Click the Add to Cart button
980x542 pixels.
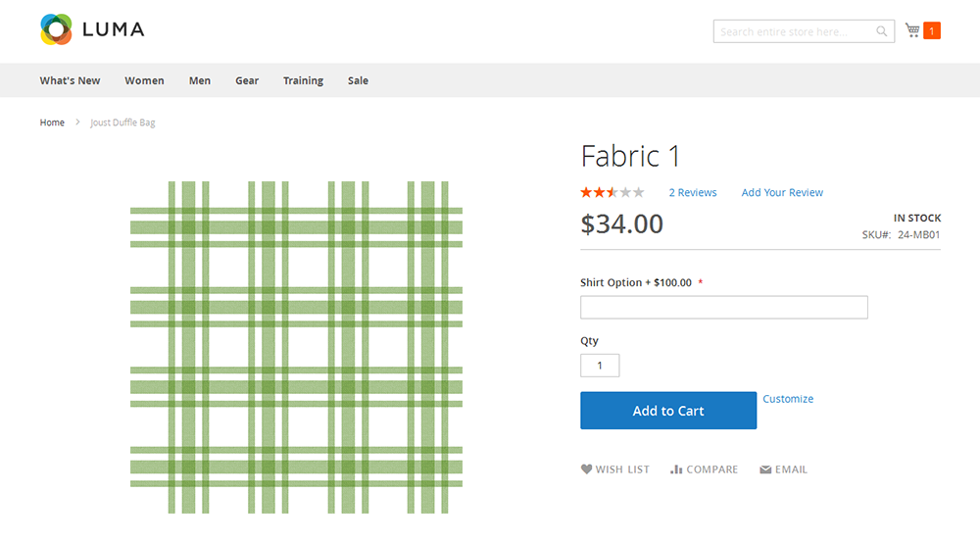point(668,410)
